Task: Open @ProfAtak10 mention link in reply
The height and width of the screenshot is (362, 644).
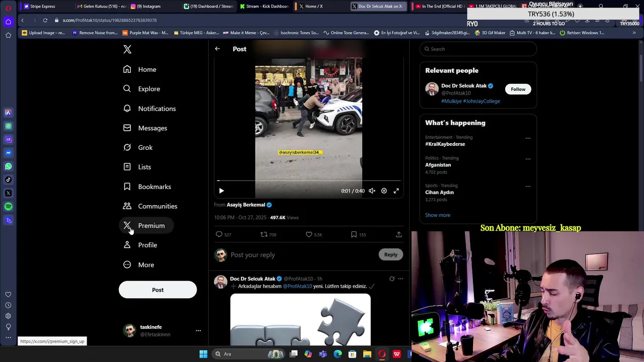Action: tap(297, 287)
